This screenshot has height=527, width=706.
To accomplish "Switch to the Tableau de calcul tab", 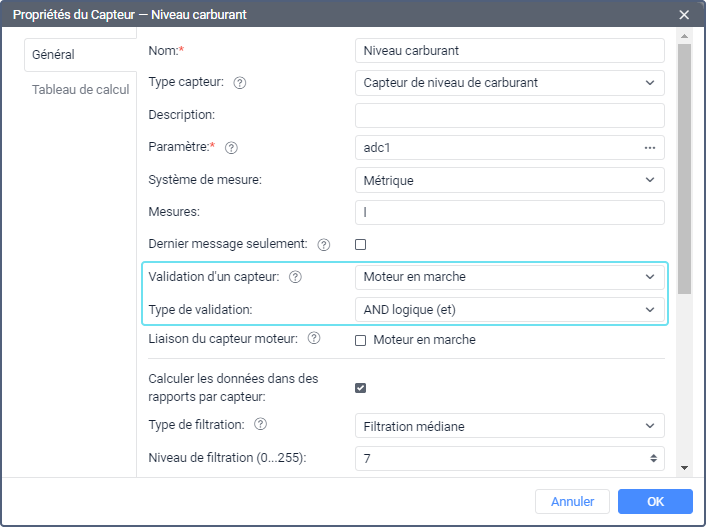I will 81,90.
